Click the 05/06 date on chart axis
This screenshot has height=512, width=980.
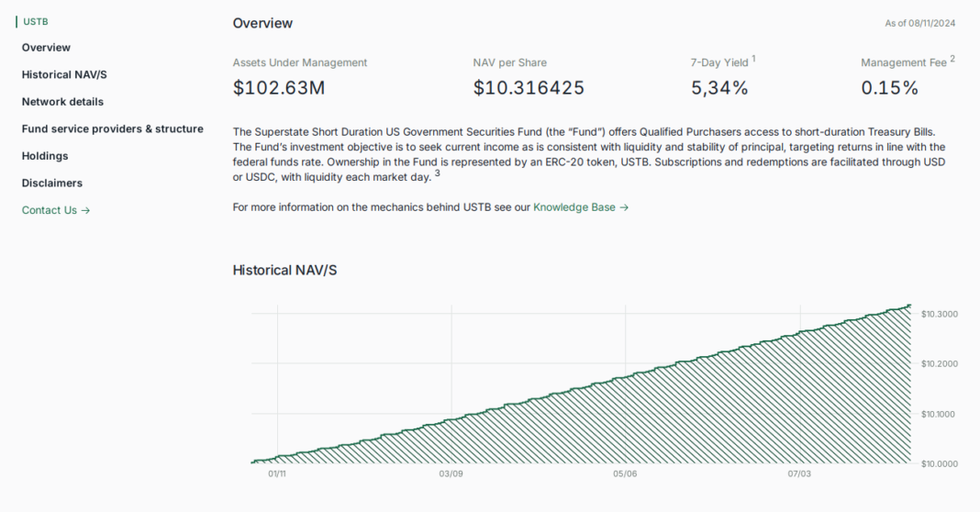tap(625, 474)
